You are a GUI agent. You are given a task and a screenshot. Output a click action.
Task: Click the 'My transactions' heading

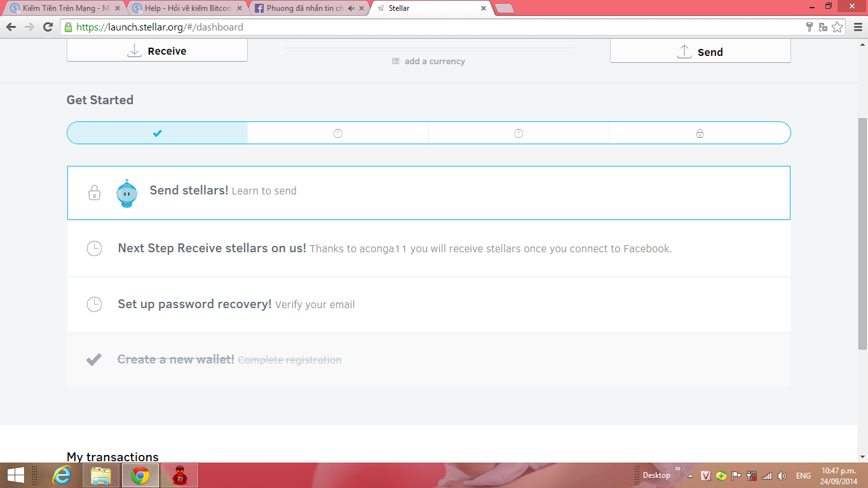pyautogui.click(x=112, y=457)
